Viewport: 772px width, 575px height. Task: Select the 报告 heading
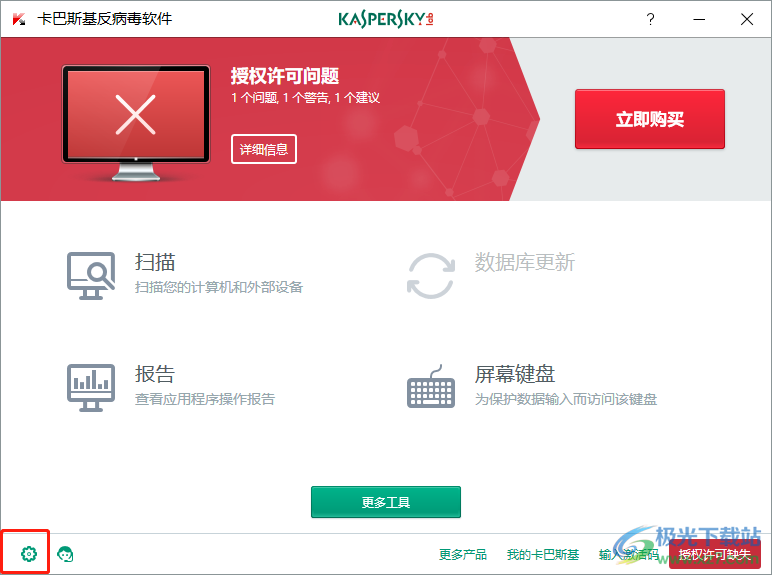[155, 374]
